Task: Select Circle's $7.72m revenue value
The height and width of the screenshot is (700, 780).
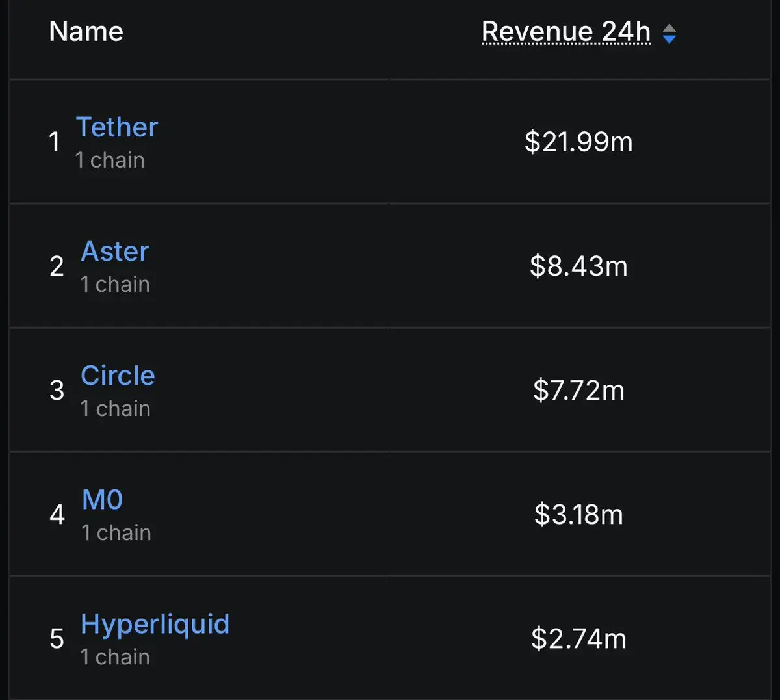Action: tap(578, 390)
